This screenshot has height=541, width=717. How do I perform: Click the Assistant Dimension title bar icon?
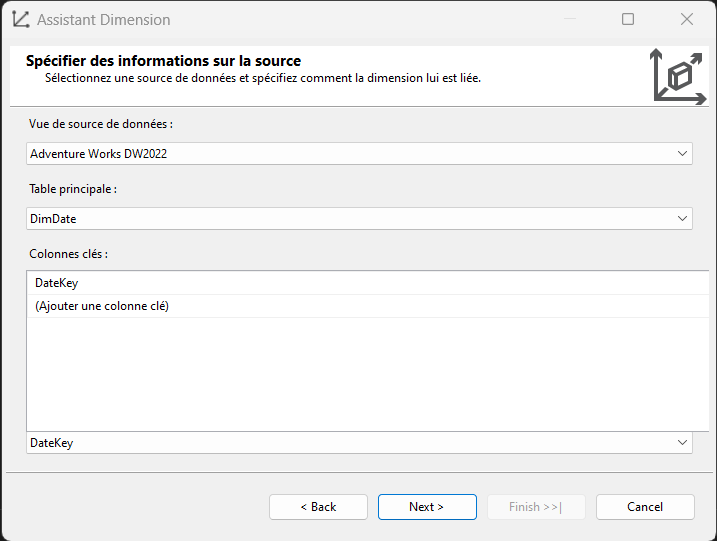coord(21,20)
